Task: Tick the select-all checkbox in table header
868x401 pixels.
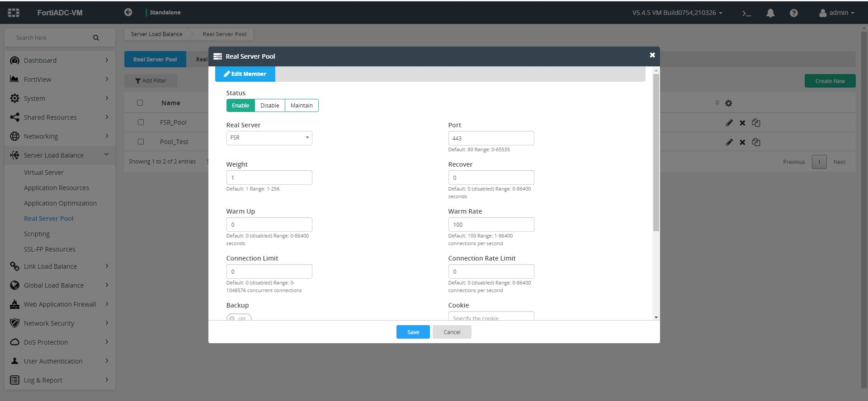Action: 140,103
